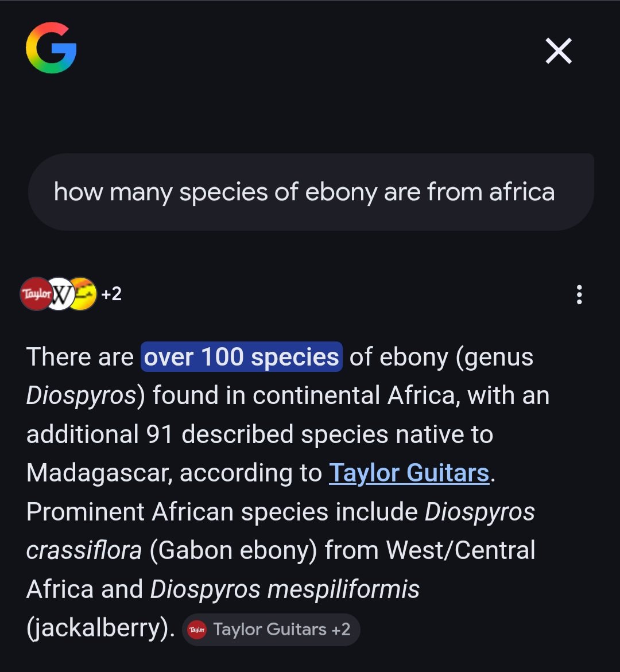The image size is (620, 672).
Task: Click the three-dot kebab icon
Action: [x=579, y=294]
